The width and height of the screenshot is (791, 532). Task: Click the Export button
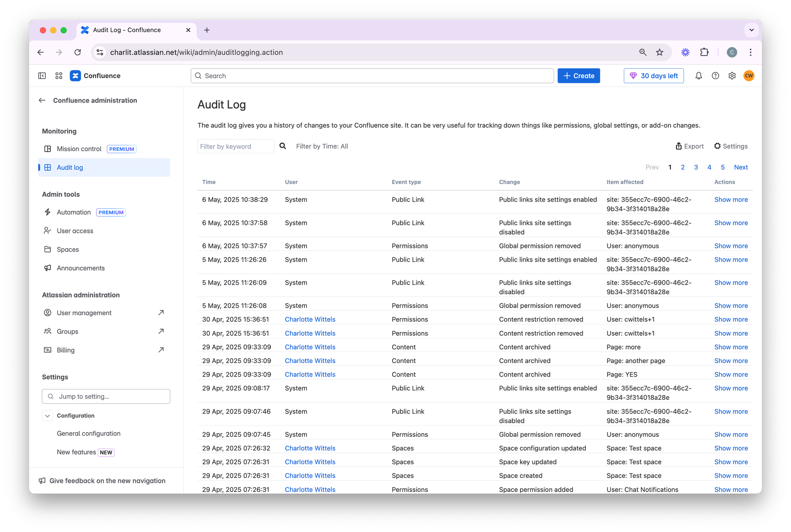[x=690, y=146]
